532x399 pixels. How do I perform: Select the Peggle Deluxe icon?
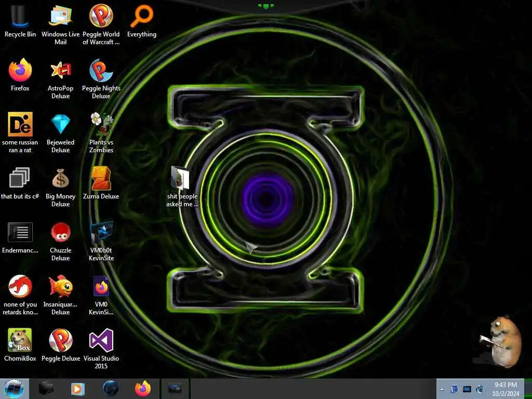click(x=60, y=345)
